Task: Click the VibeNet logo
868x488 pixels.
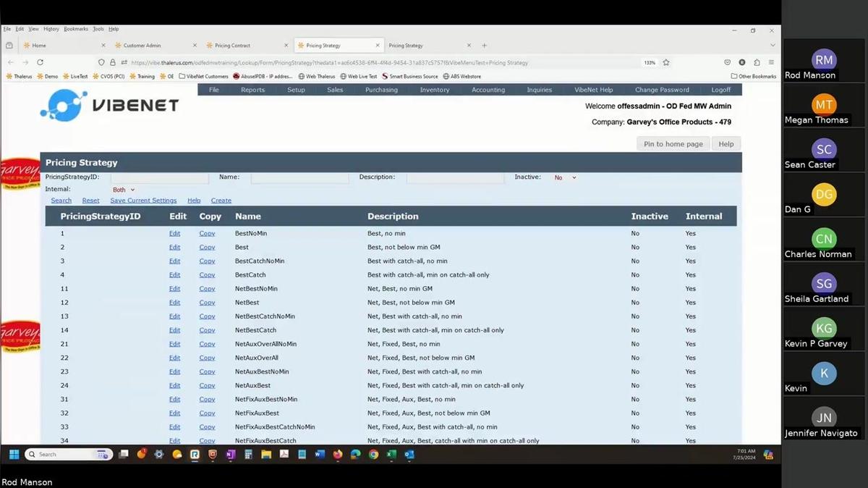Action: point(107,104)
